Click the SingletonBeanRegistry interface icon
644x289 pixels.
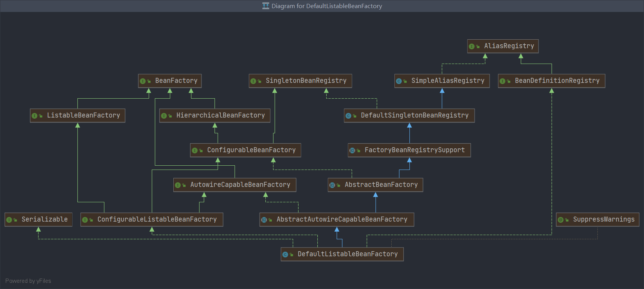(x=253, y=81)
